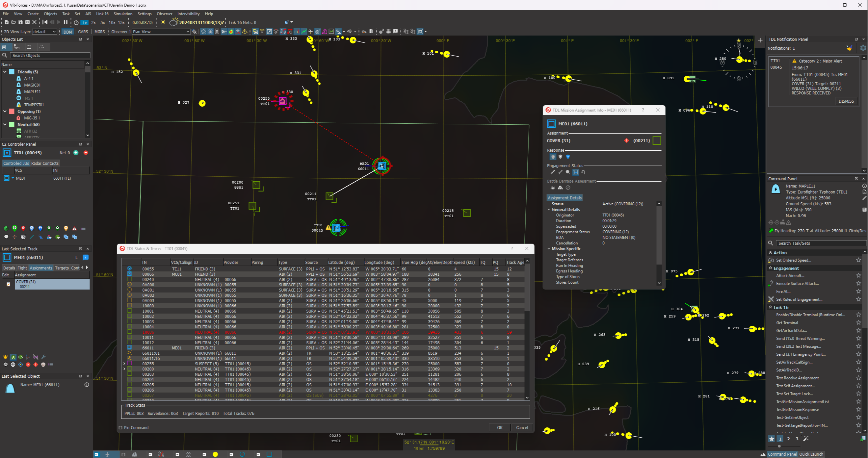Open TDL Notification Panel settings gear

click(x=863, y=48)
